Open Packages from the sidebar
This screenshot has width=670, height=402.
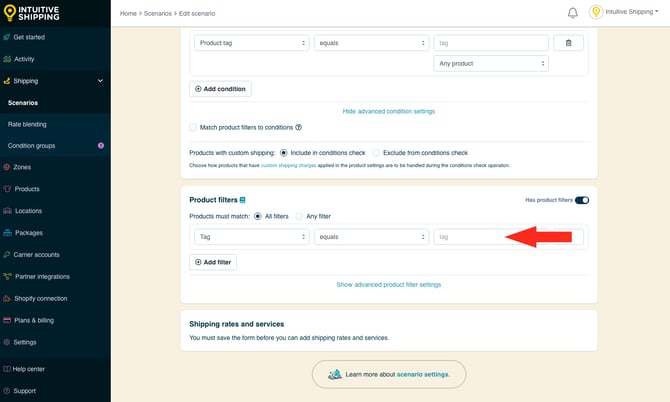pos(29,232)
